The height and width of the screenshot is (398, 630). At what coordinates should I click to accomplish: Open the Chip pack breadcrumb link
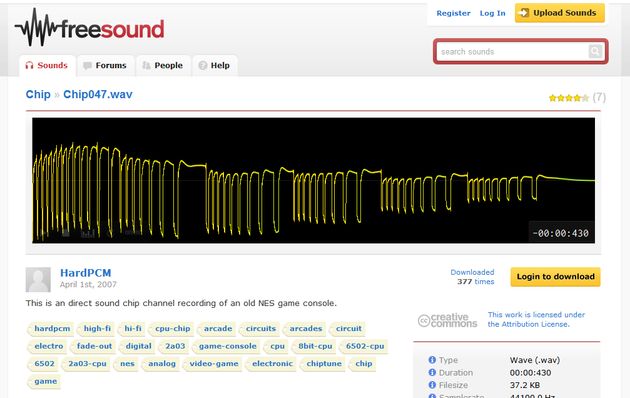pos(38,94)
